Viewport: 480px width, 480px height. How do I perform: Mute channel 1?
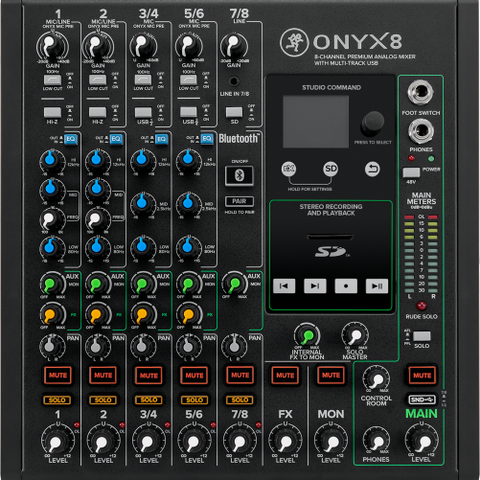(x=58, y=375)
